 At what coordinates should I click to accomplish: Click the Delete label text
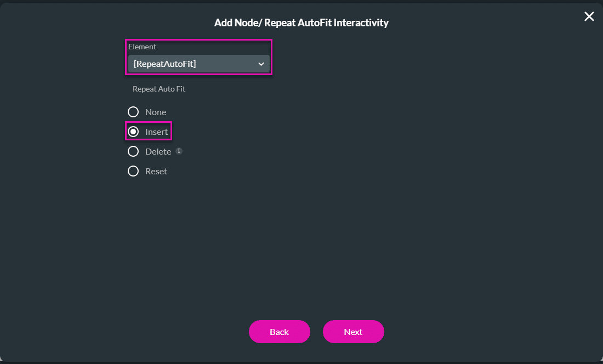tap(157, 151)
